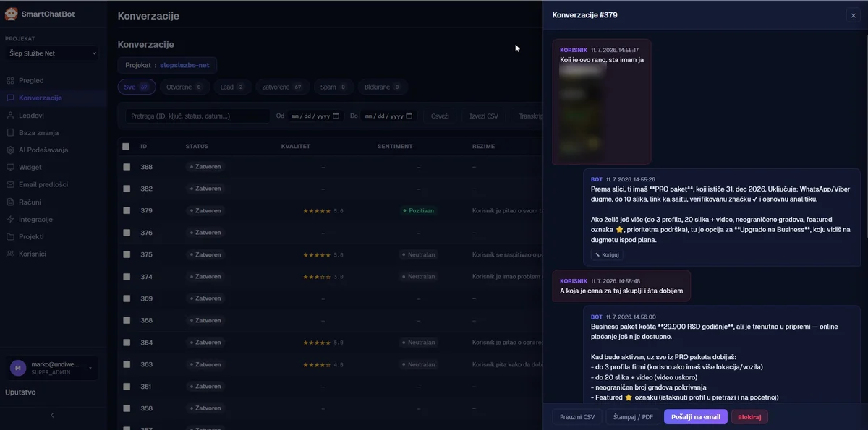Check the box for conversation 364
Screen dimensions: 868x430
(126, 343)
